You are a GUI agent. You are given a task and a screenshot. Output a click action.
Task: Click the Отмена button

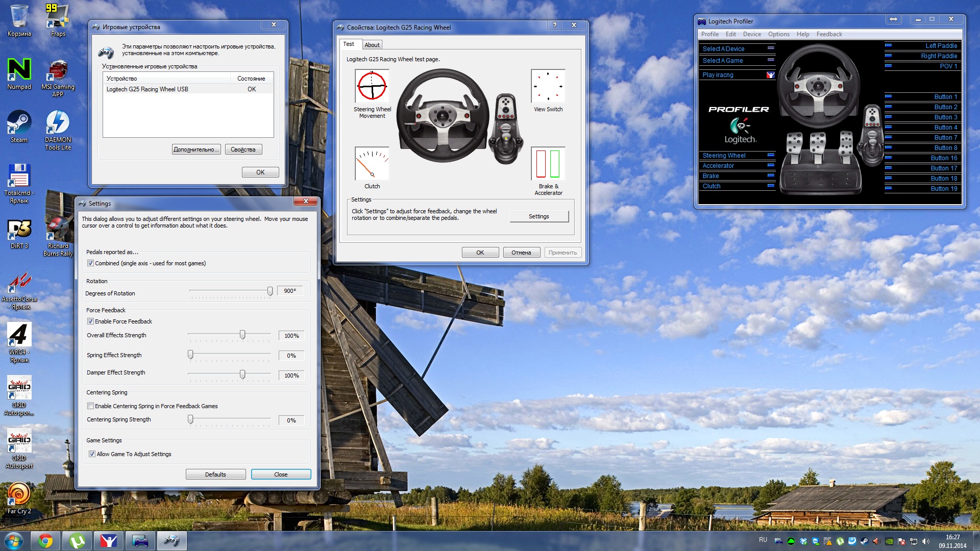tap(522, 253)
